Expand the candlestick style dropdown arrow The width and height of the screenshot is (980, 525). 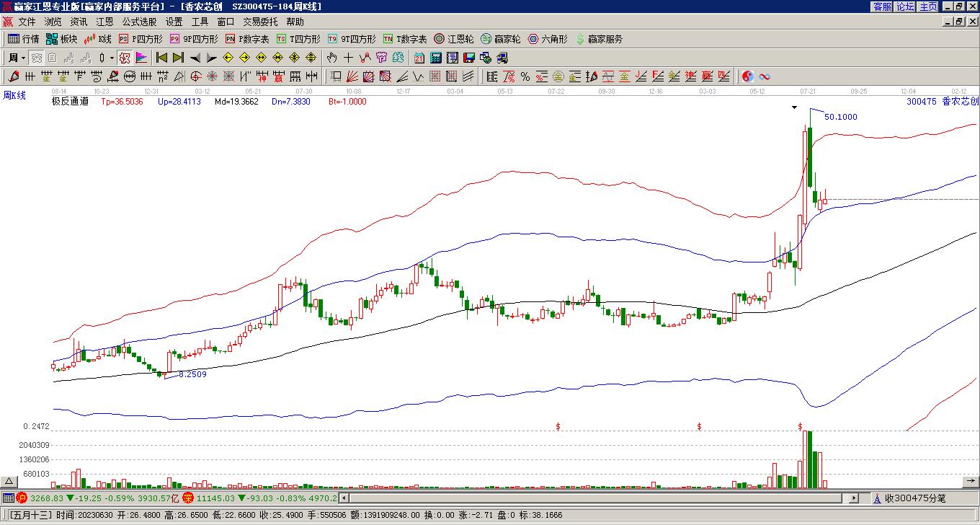click(112, 58)
